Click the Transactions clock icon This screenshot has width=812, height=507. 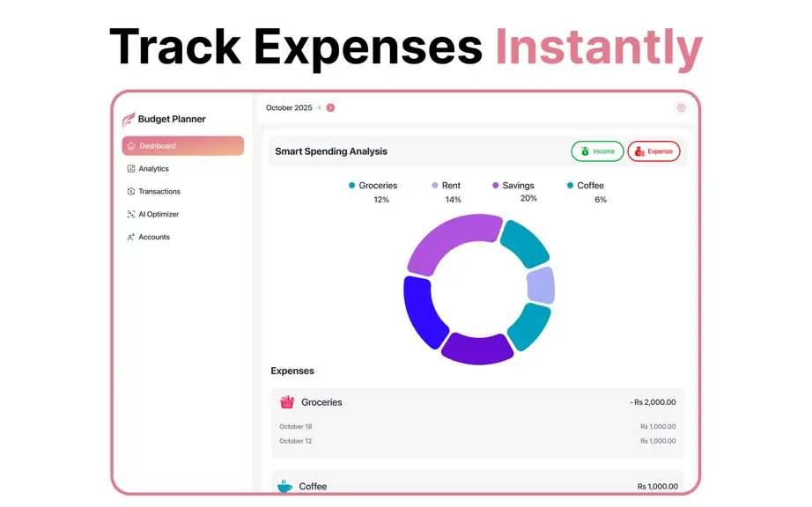[131, 191]
